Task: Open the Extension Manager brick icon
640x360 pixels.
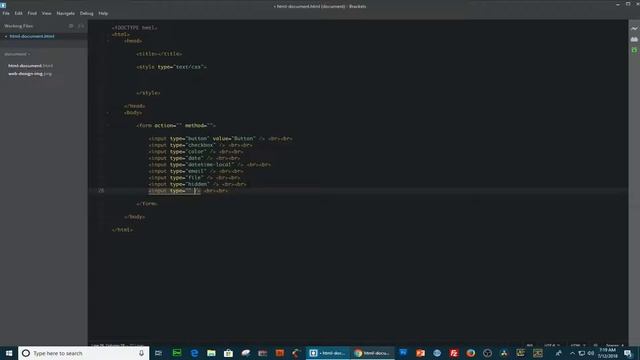Action: coord(634,39)
